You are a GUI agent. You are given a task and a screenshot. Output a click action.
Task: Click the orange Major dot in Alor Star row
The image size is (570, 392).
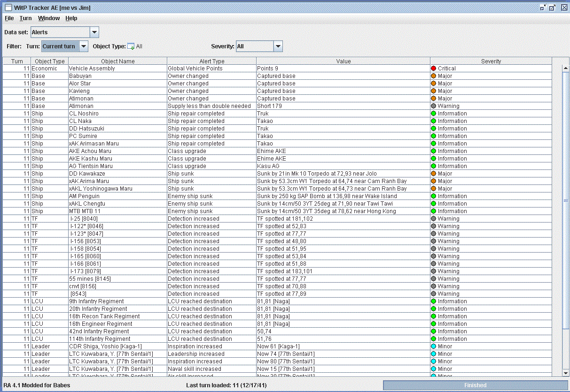[434, 84]
